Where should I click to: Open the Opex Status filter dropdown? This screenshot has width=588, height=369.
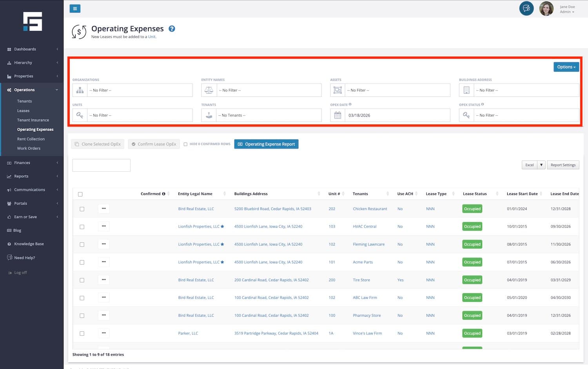click(526, 115)
